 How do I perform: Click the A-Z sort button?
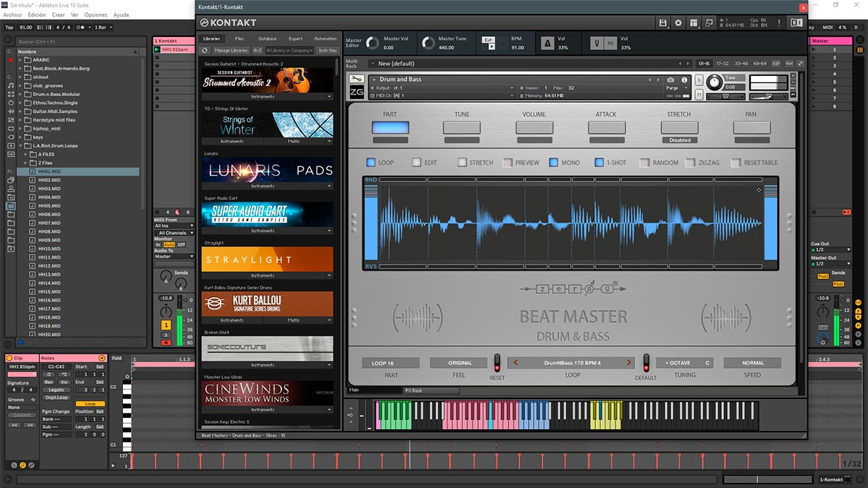(x=258, y=51)
